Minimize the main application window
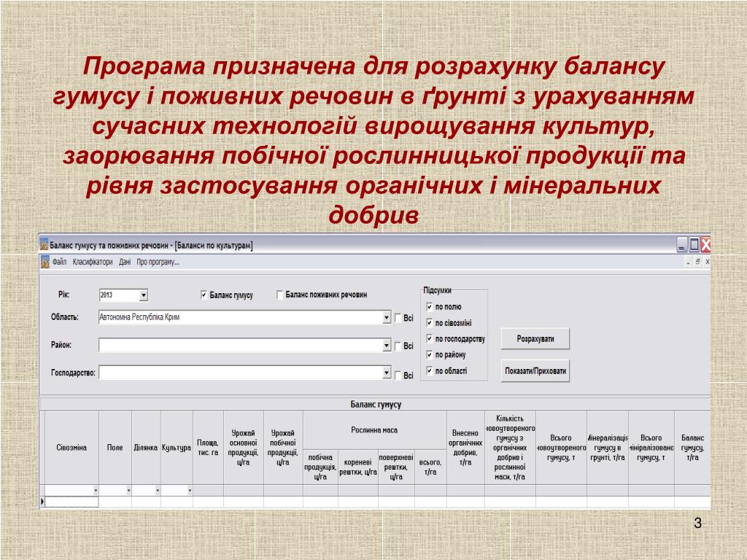This screenshot has height=560, width=747. [x=682, y=245]
